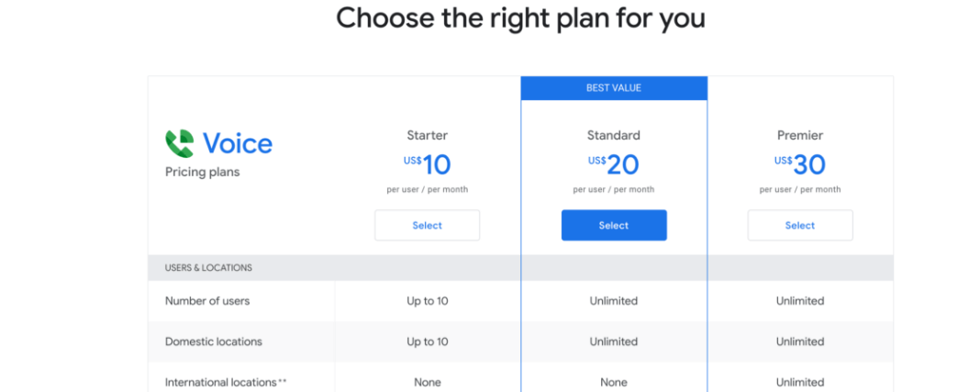Viewport: 980px width, 392px height.
Task: Select the Premier plan button
Action: (x=800, y=225)
